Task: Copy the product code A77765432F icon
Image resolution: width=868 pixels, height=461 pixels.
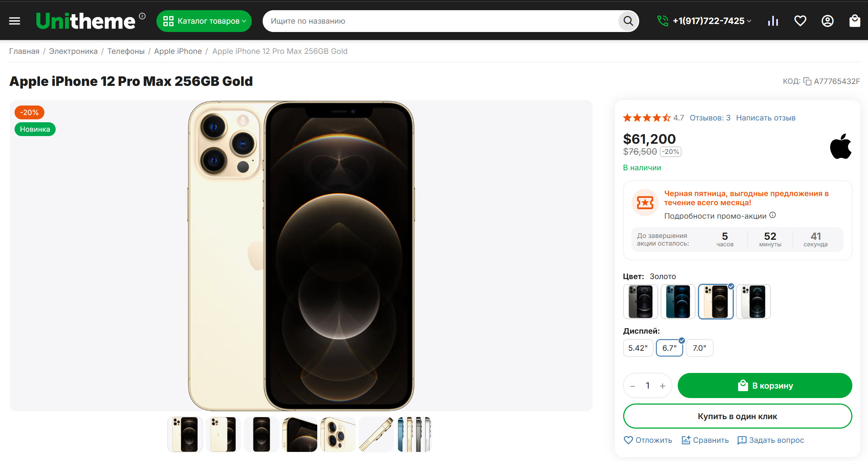Action: coord(807,82)
